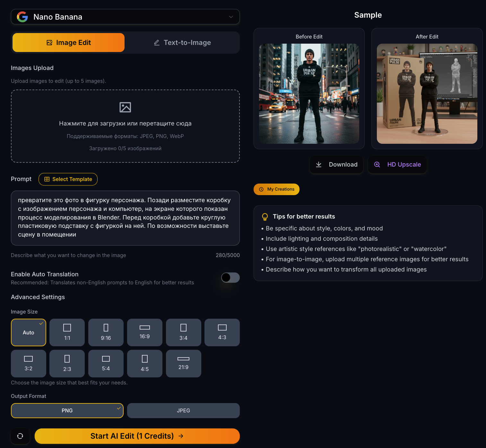Screen dimensions: 486x448
Task: Open the Select Template picker
Action: point(68,179)
